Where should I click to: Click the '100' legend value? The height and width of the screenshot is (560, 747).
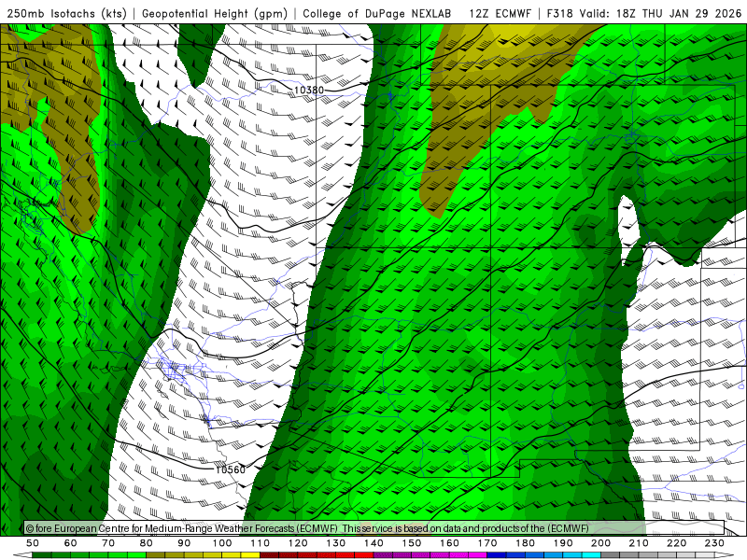(x=222, y=543)
